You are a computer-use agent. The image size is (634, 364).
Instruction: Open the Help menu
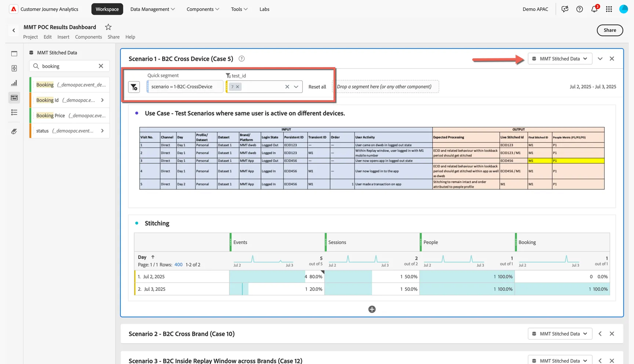tap(130, 37)
